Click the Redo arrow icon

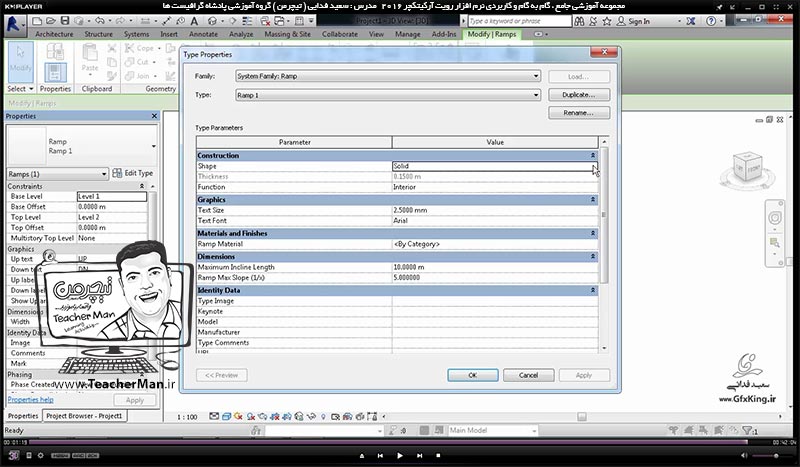click(x=120, y=21)
